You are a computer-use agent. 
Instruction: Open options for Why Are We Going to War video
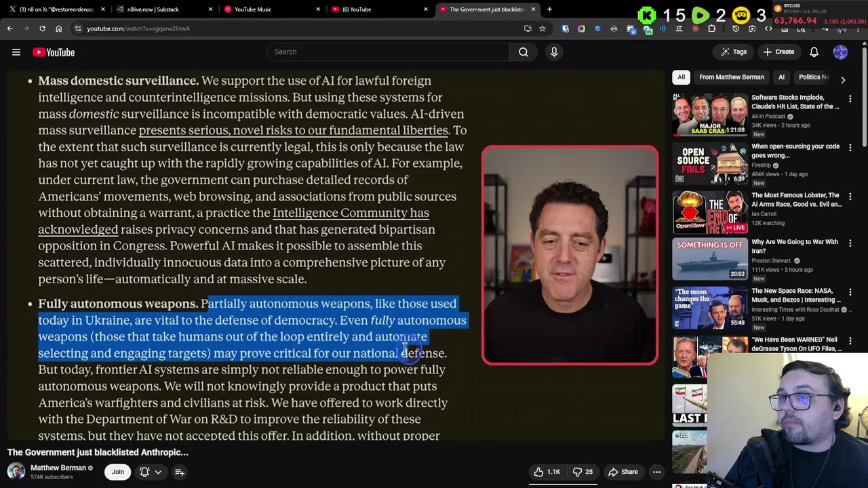point(850,243)
